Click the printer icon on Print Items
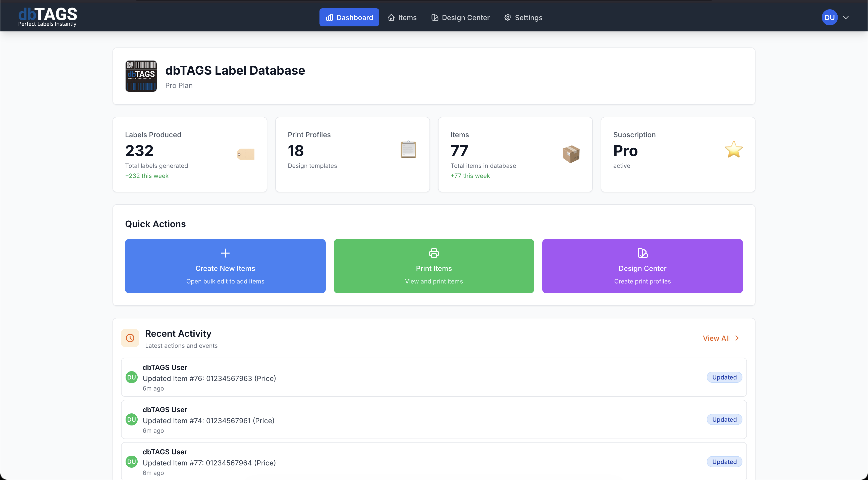The height and width of the screenshot is (480, 868). click(x=433, y=253)
